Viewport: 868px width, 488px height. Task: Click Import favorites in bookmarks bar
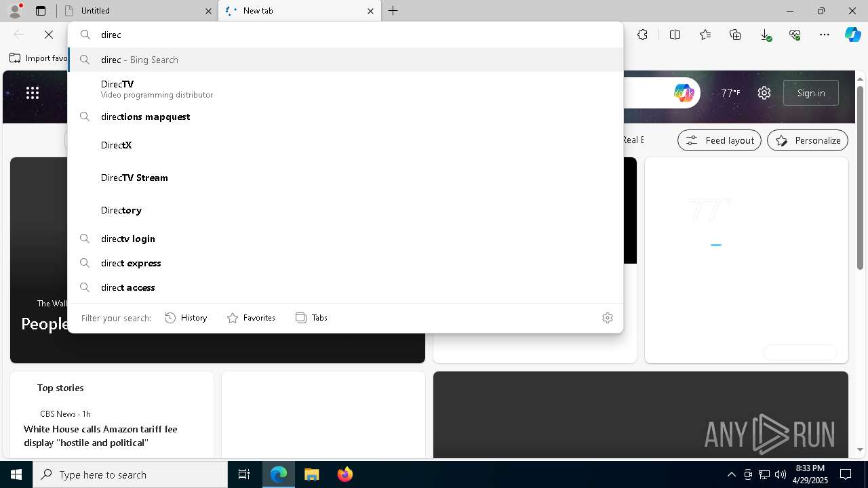(x=39, y=58)
